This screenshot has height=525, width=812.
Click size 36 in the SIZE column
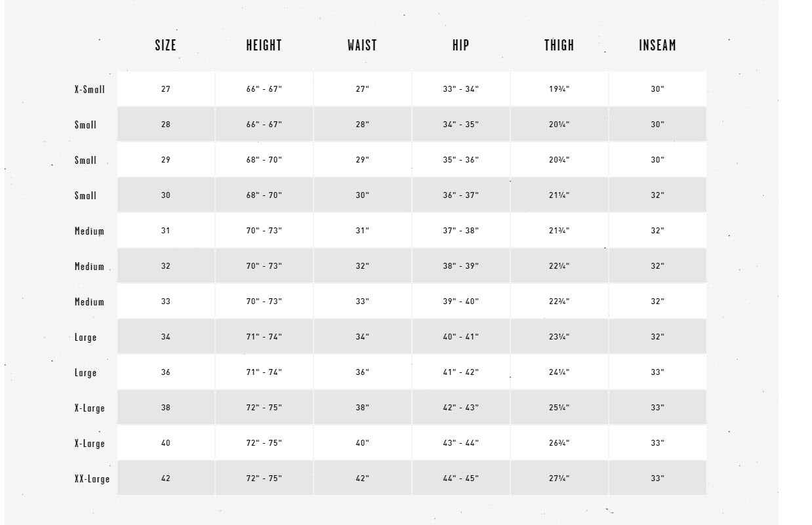[x=165, y=372]
